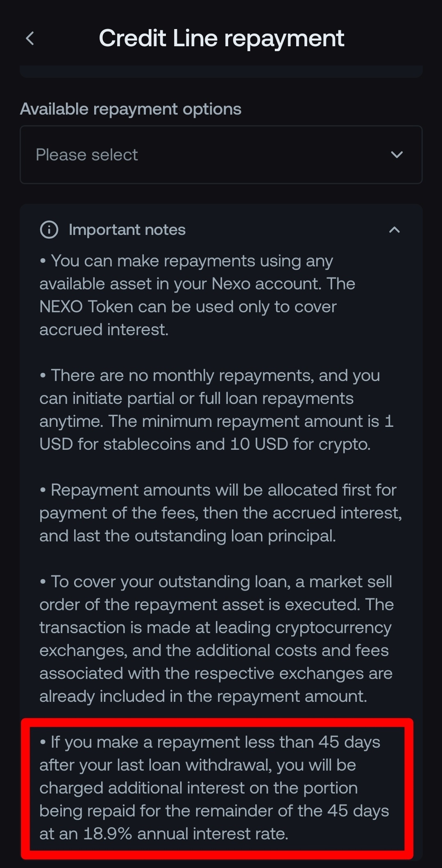Click the partially visible card above repayment options
The width and height of the screenshot is (442, 868).
coord(221,71)
